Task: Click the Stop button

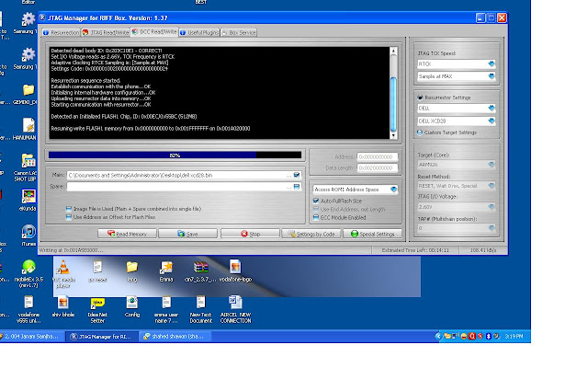Action: [x=250, y=234]
